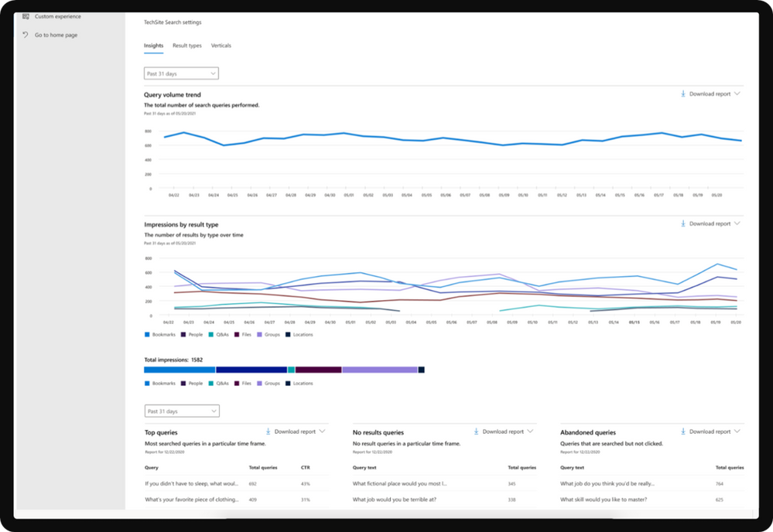Select the lavender Groups segment of impressions bar
This screenshot has height=532, width=773.
pyautogui.click(x=380, y=370)
